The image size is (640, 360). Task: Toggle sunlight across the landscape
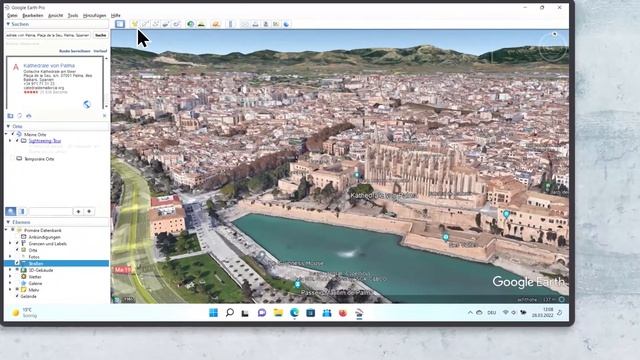tap(201, 24)
